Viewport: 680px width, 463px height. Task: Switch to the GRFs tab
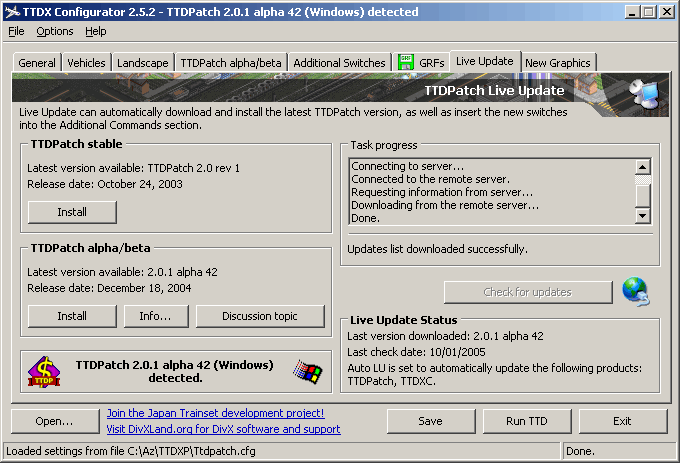pyautogui.click(x=421, y=63)
